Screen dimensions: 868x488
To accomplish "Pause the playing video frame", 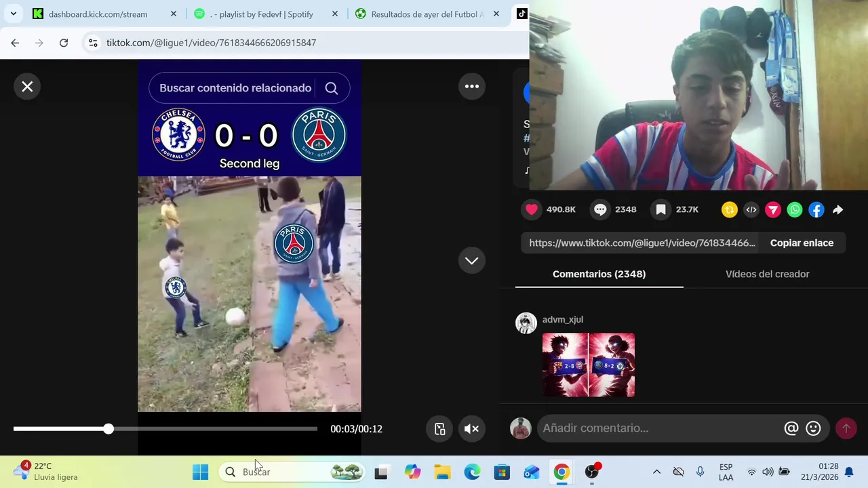I will coord(250,294).
